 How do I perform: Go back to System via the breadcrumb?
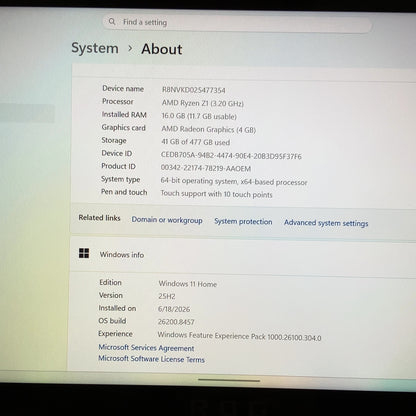(95, 48)
